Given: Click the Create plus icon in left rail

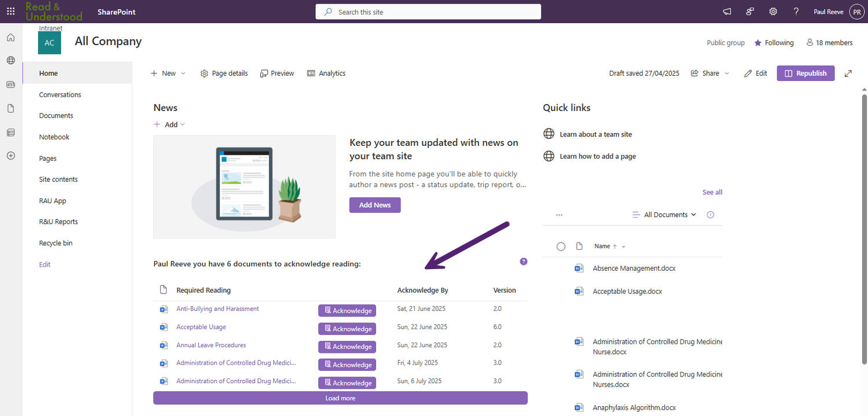Looking at the screenshot, I should pyautogui.click(x=10, y=155).
